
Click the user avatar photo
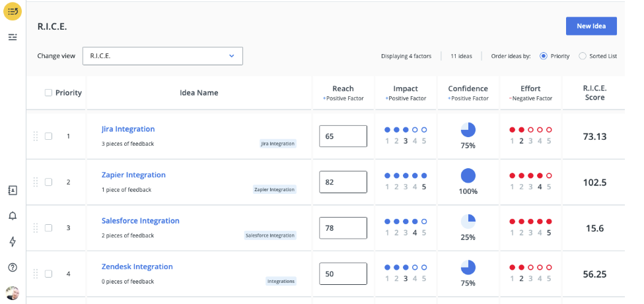13,292
